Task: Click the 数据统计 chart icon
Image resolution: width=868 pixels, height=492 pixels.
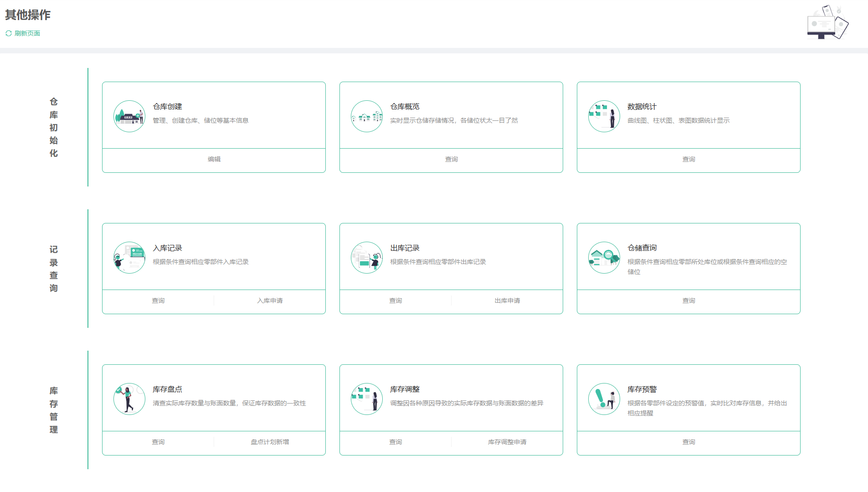Action: pyautogui.click(x=604, y=116)
